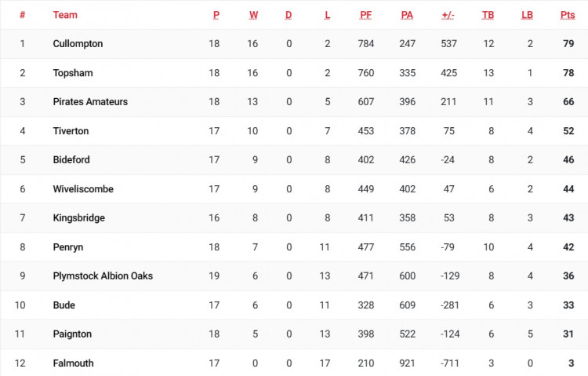Viewport: 588px width, 376px height.
Task: Select Falmouth at the table bottom
Action: click(73, 363)
